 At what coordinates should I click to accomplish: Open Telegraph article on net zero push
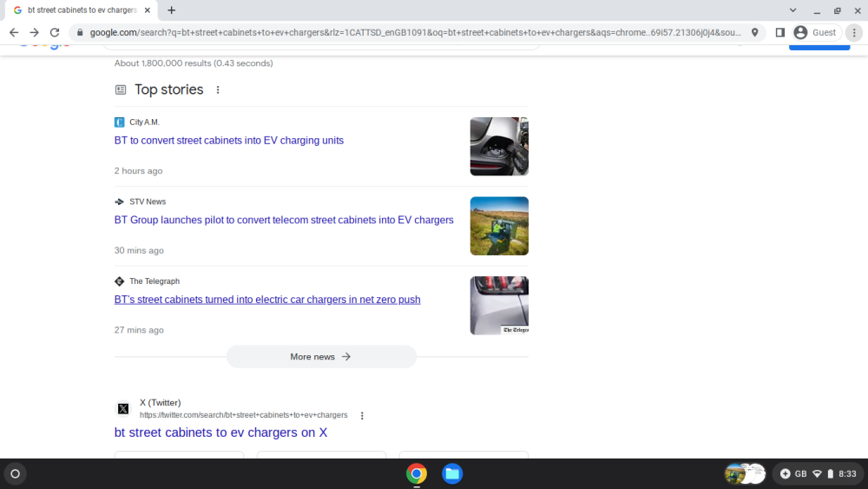(x=267, y=300)
